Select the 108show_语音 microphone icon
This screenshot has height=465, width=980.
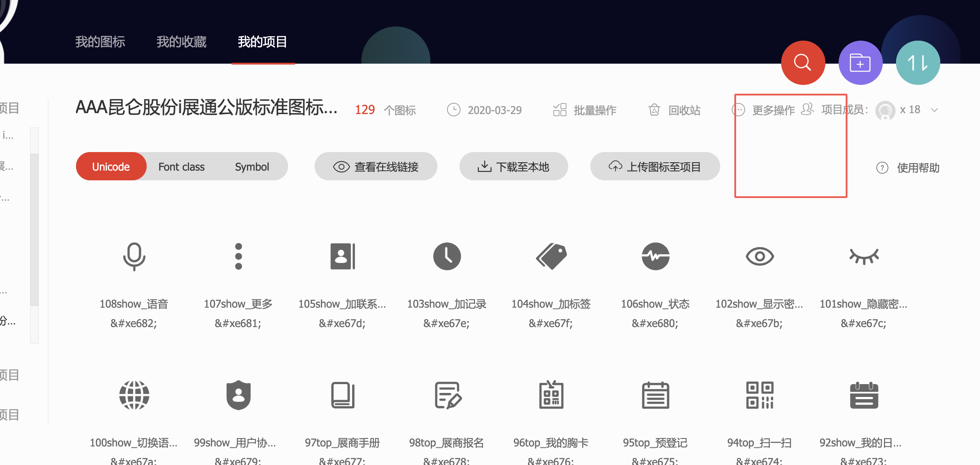[x=134, y=256]
